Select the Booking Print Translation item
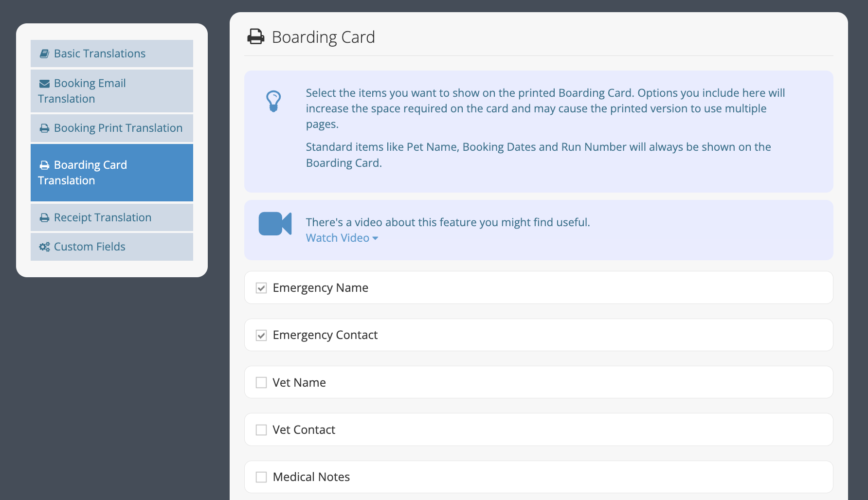This screenshot has height=500, width=868. (x=112, y=128)
